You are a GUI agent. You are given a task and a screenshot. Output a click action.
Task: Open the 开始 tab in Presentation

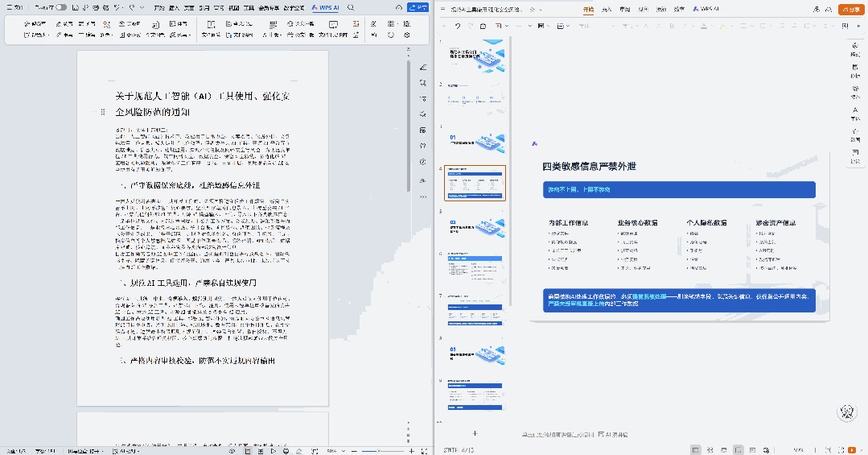click(x=588, y=10)
